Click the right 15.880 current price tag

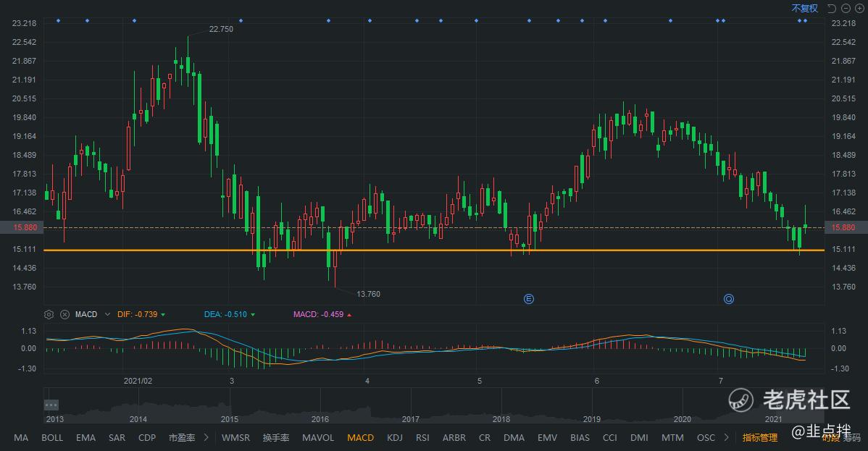coord(846,227)
